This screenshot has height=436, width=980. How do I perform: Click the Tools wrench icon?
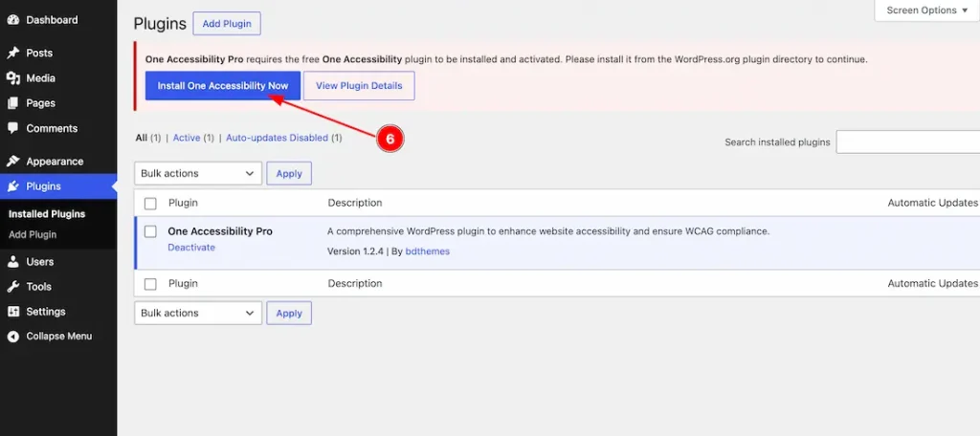click(x=13, y=287)
